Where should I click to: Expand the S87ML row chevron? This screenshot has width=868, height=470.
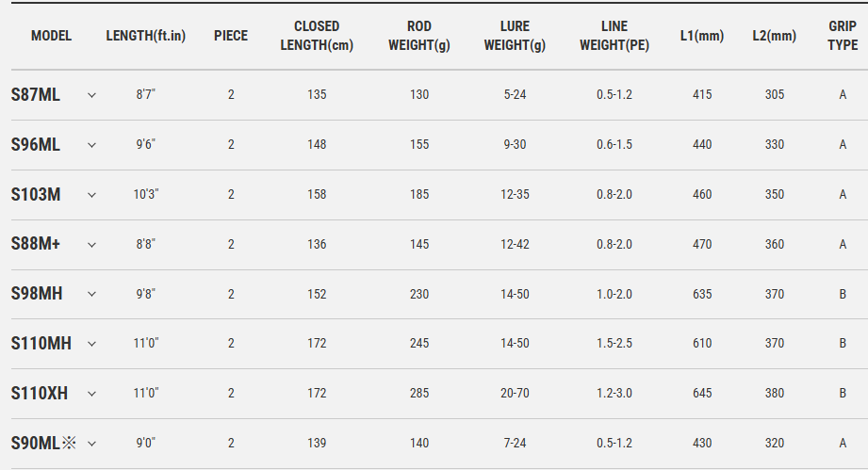point(91,95)
